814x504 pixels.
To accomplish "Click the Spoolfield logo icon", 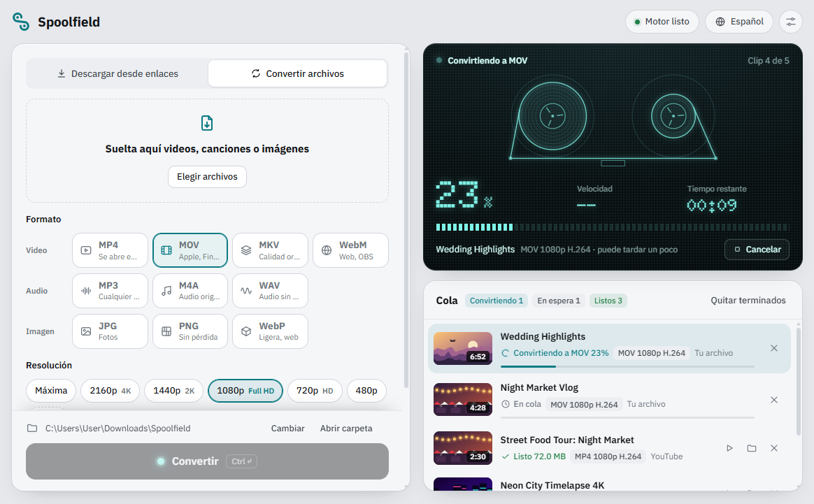I will tap(21, 22).
